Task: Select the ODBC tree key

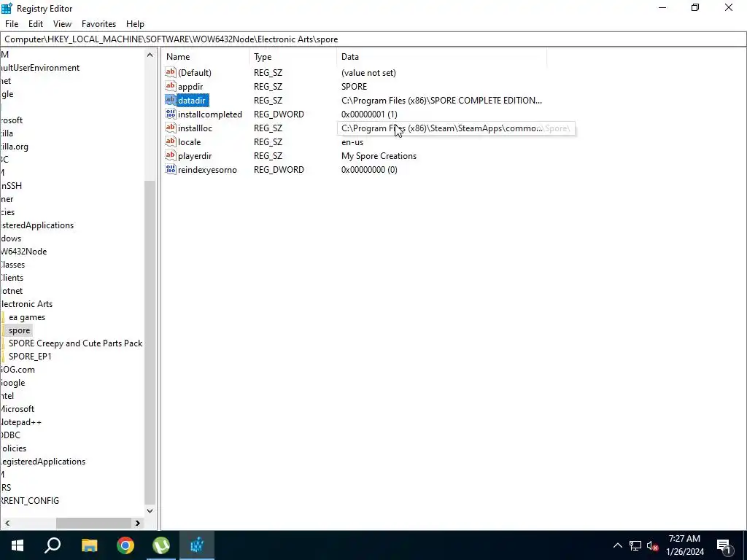Action: point(10,435)
